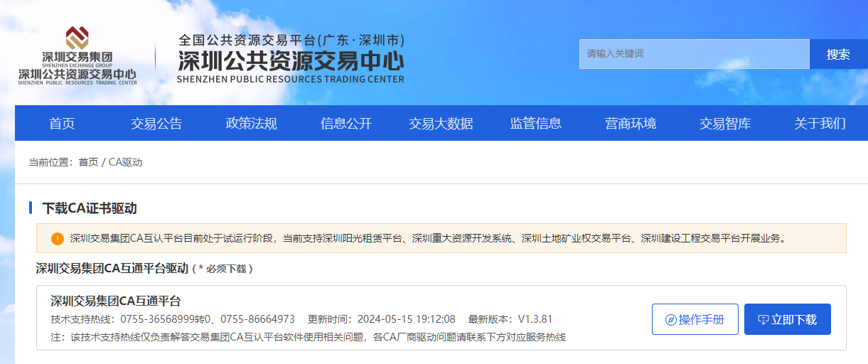
Task: Open 交易大数据 in the main menu
Action: [441, 124]
